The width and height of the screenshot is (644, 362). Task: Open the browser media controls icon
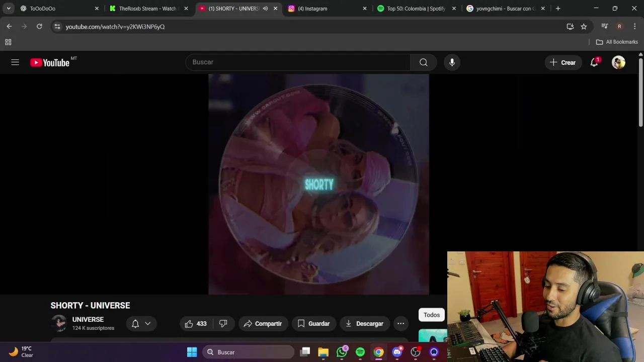point(605,26)
